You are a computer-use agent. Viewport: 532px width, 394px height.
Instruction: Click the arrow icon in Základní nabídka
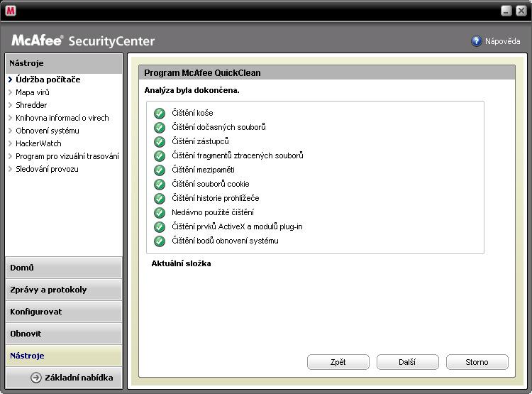(36, 378)
